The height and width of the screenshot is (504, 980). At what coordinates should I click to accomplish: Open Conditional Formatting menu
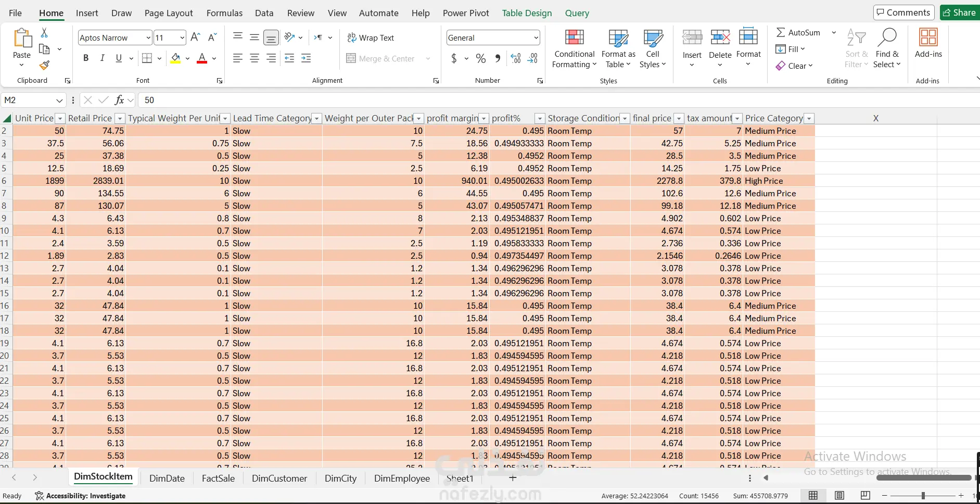coord(575,49)
